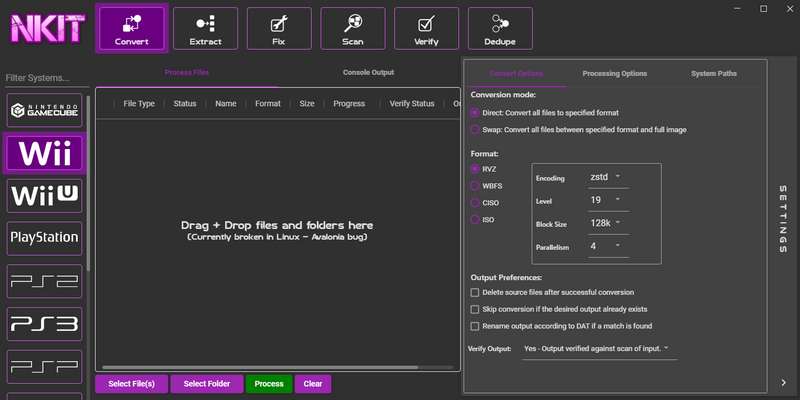Switch to the Process Files tab
The height and width of the screenshot is (400, 800).
click(x=187, y=72)
